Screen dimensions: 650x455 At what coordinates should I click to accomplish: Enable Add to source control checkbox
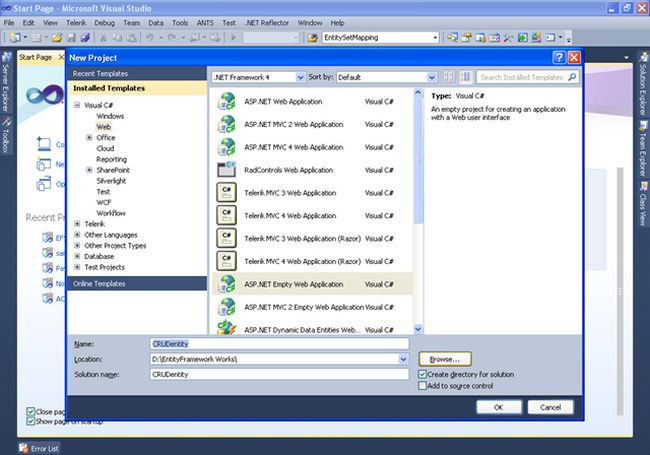click(422, 386)
